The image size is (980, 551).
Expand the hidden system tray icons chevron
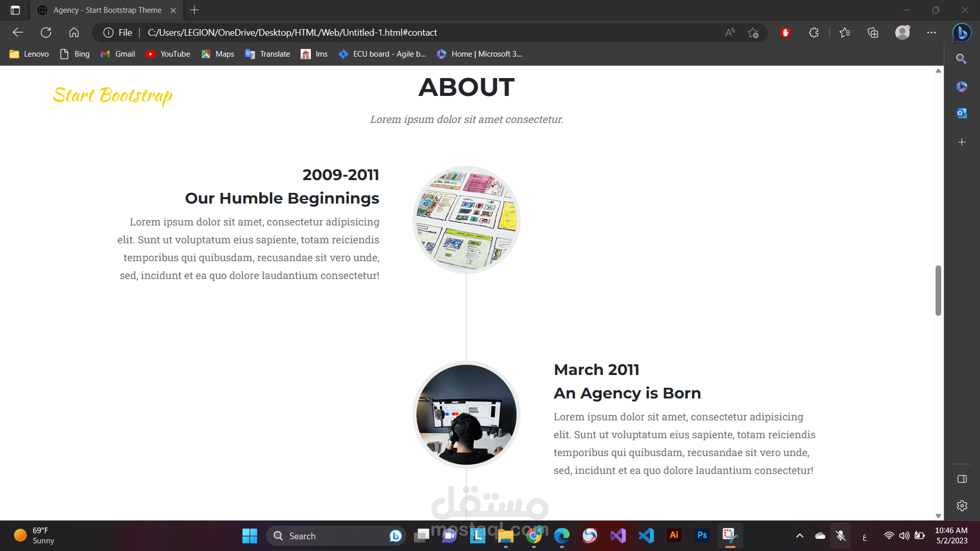(x=800, y=536)
